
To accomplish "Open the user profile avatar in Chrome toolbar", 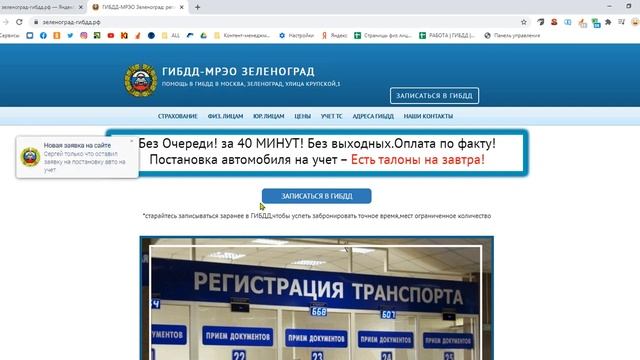I will (x=635, y=22).
